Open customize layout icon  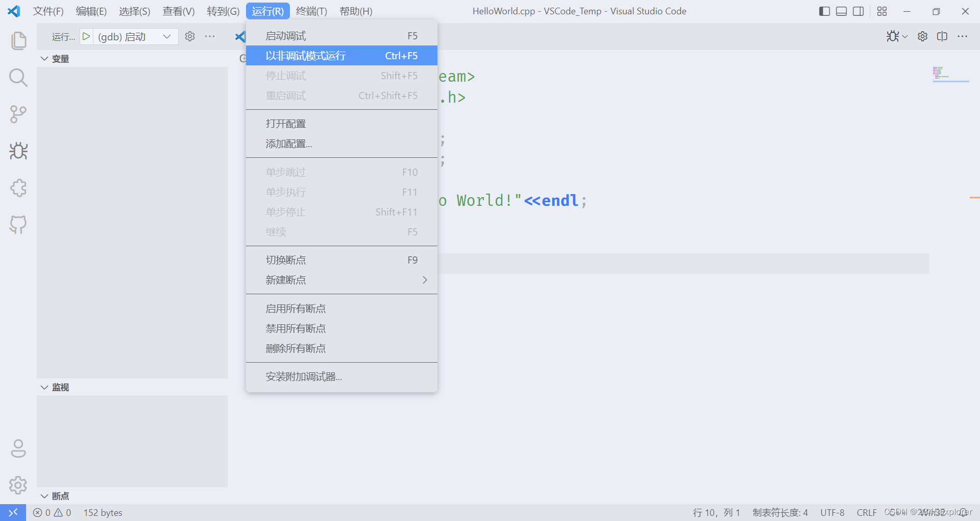pos(882,11)
